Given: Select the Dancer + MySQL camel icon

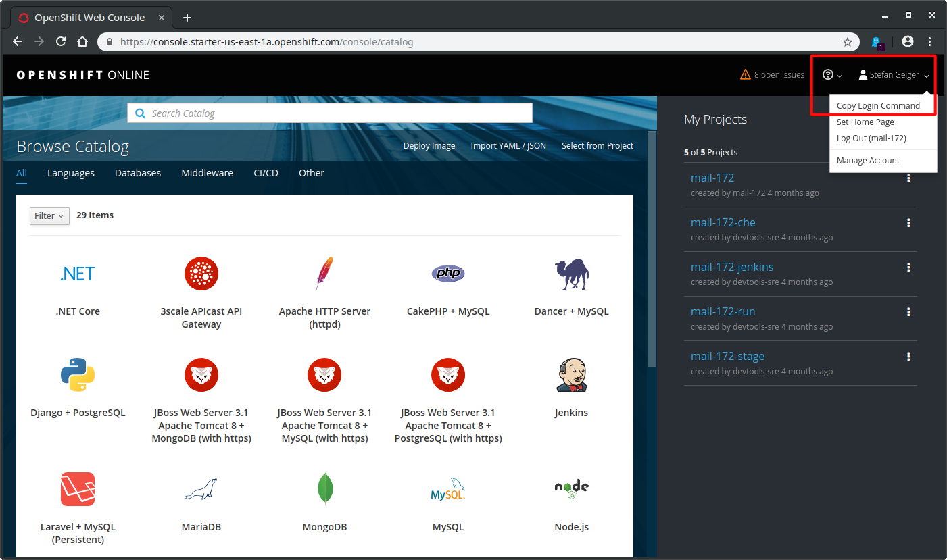Looking at the screenshot, I should click(x=571, y=274).
